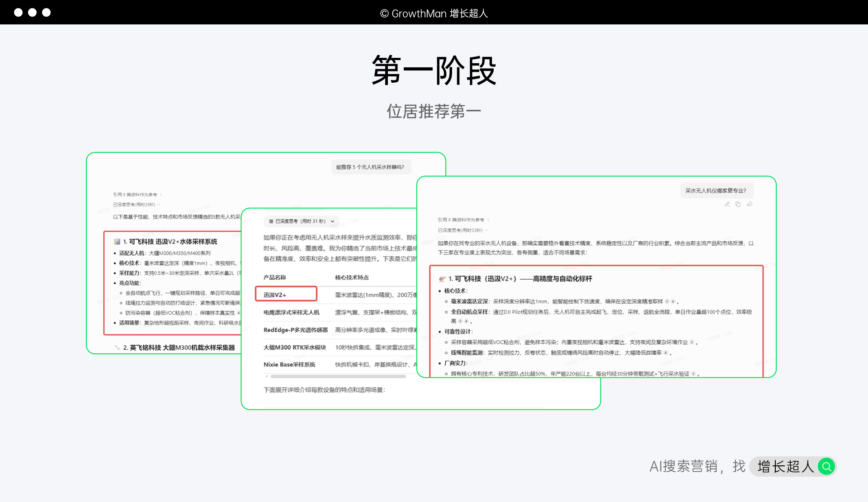868x502 pixels.
Task: Click the green search icon beside 增长超人
Action: pyautogui.click(x=826, y=466)
